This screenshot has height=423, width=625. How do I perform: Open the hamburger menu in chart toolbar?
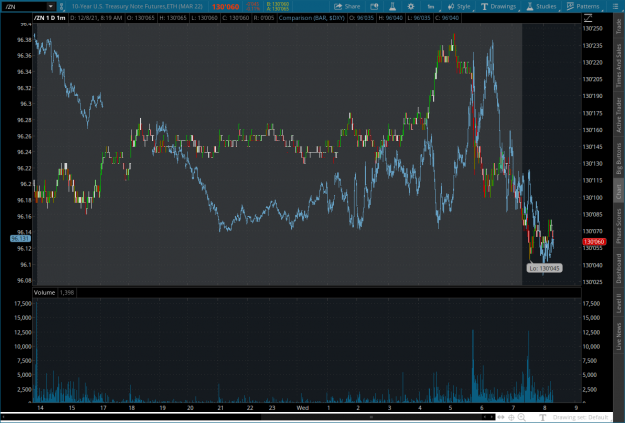pyautogui.click(x=615, y=6)
